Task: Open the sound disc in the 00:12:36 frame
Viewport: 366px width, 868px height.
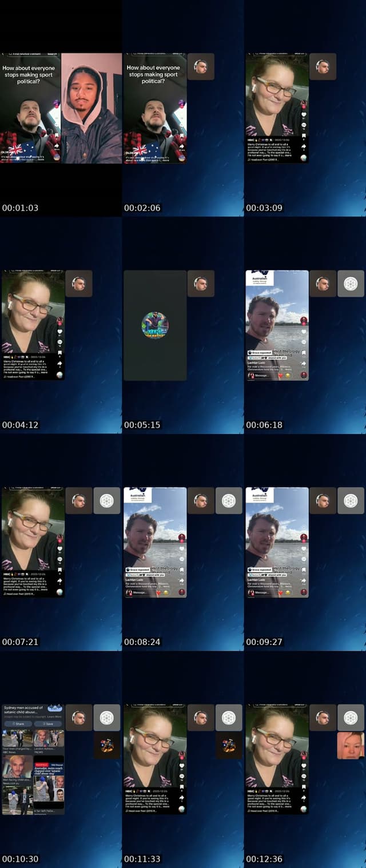Action: 304,810
